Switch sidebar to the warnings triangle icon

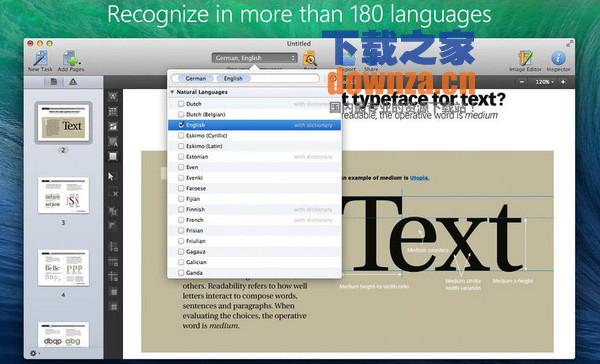pyautogui.click(x=73, y=82)
